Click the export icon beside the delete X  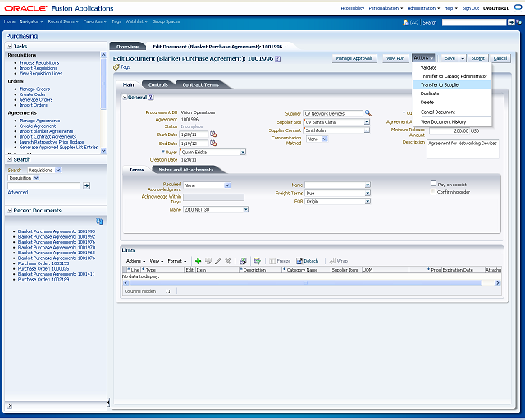(x=243, y=261)
